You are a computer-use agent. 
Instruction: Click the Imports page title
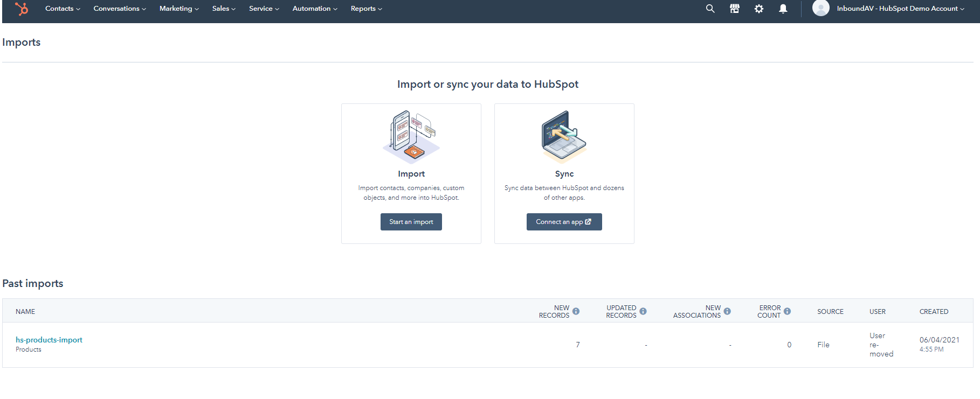[x=22, y=42]
